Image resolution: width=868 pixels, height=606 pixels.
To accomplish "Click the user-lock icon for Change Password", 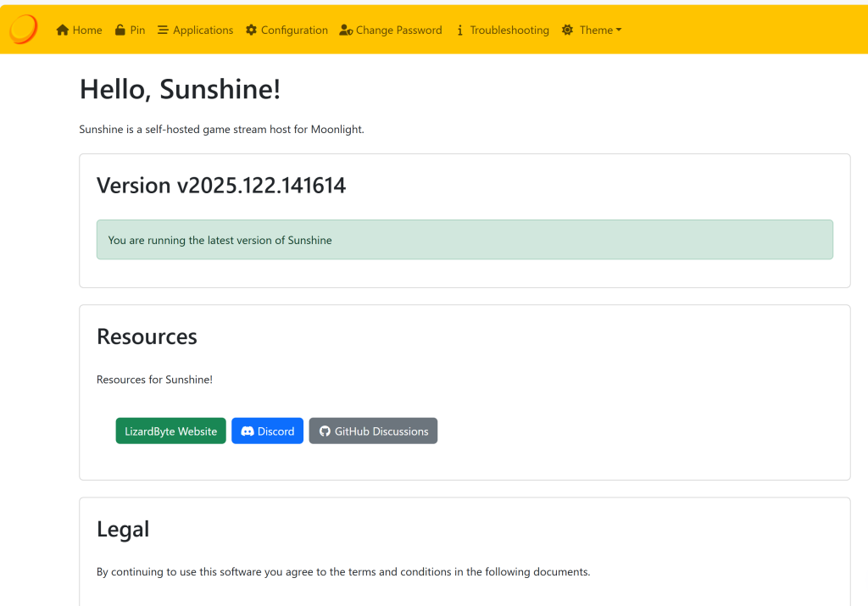I will coord(345,31).
